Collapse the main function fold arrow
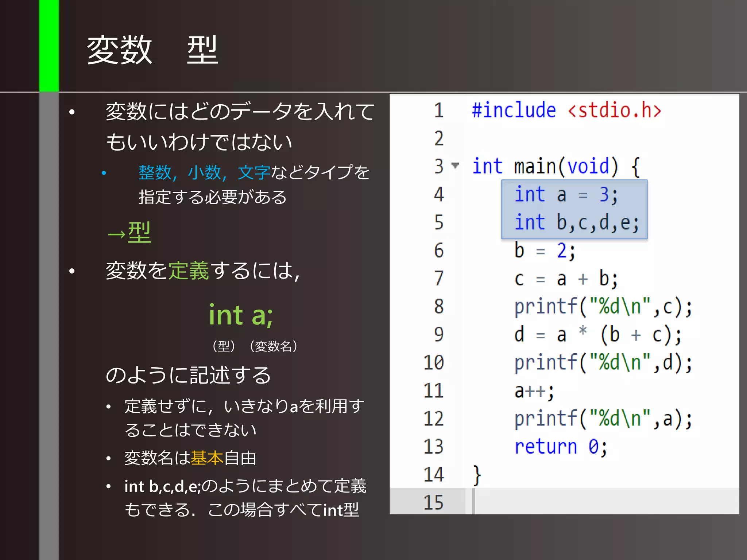The image size is (747, 560). [455, 166]
